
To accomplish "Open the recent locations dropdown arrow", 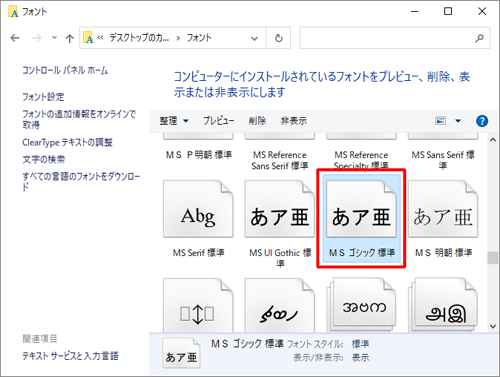I will point(54,38).
